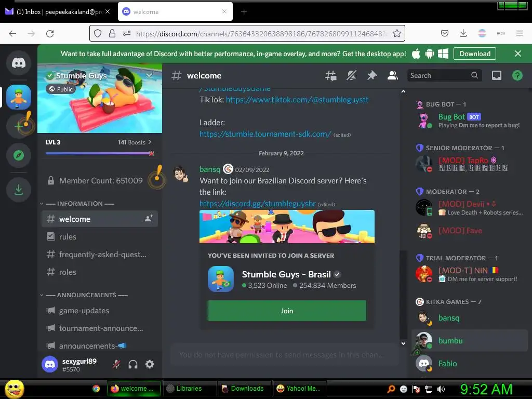Click Add a Server plus icon

point(19,126)
